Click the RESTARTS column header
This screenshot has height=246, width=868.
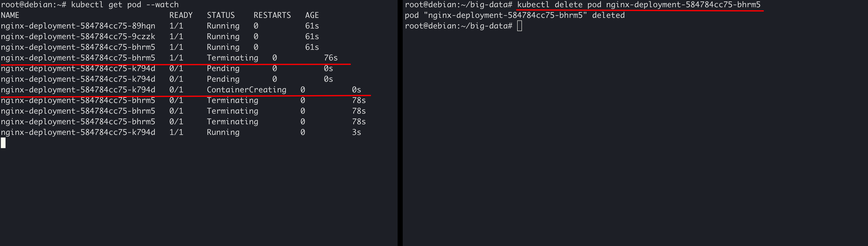pos(272,15)
